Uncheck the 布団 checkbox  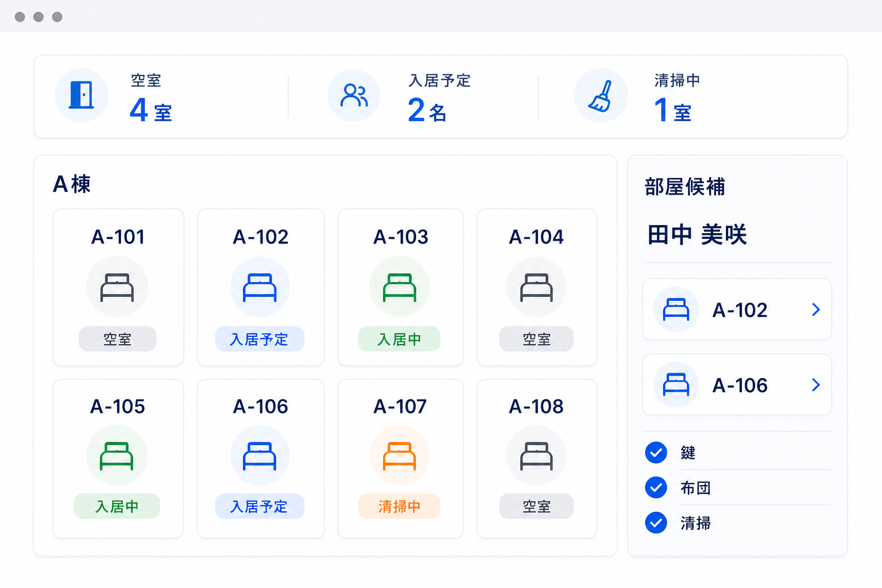click(656, 488)
